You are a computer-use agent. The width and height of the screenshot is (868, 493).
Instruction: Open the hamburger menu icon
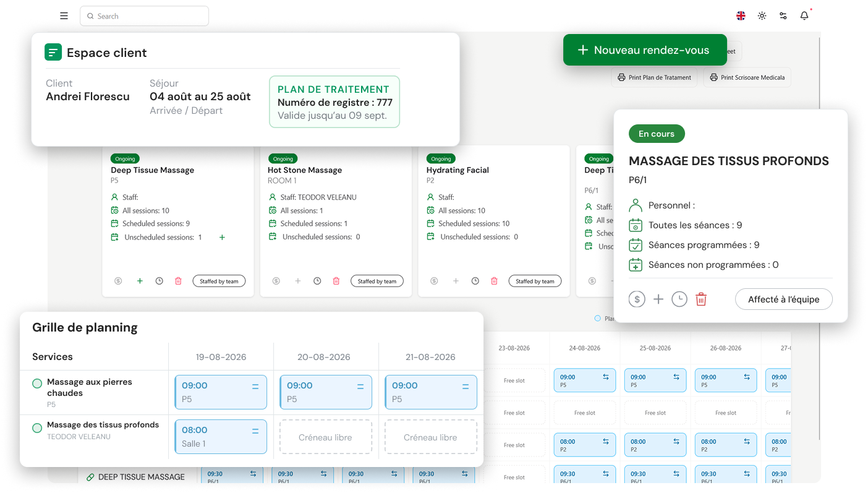pos(64,16)
